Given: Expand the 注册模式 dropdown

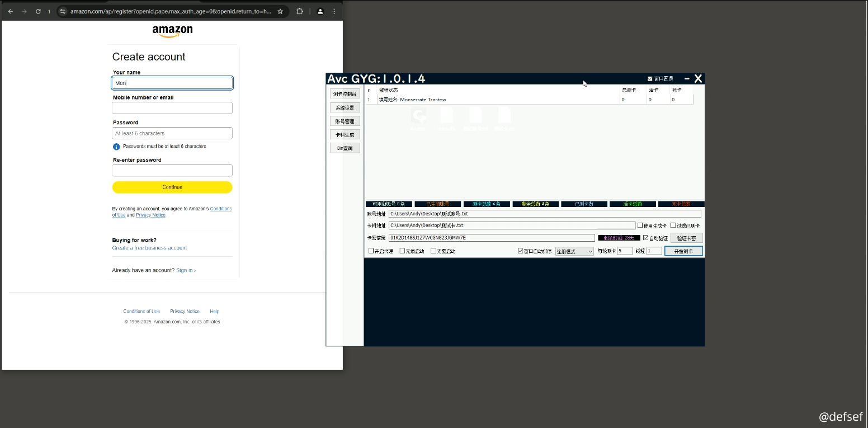Looking at the screenshot, I should click(x=574, y=252).
